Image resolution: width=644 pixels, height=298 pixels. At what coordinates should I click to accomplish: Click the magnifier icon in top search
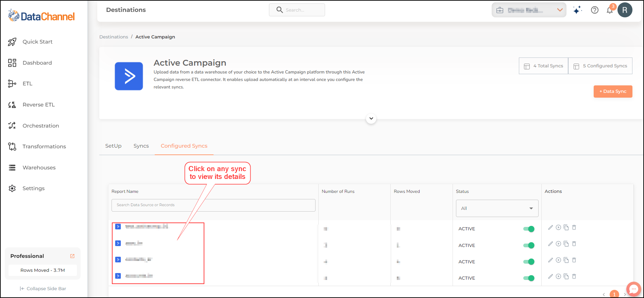click(279, 10)
